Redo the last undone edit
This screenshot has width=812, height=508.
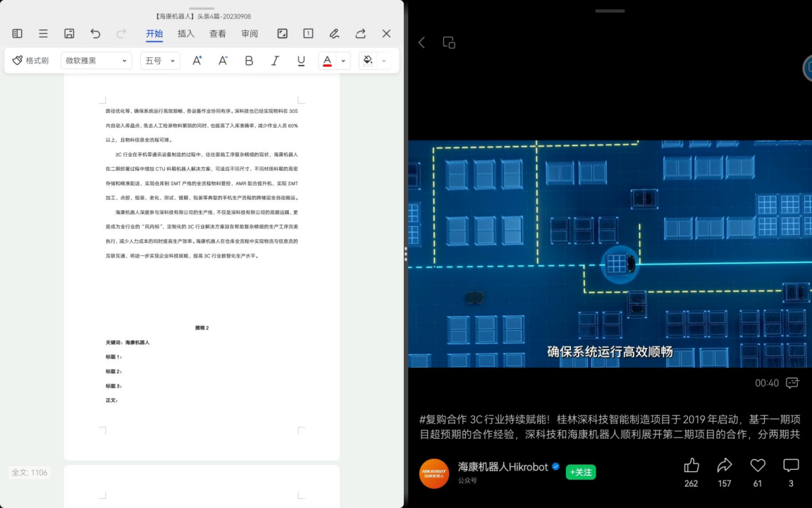coord(121,34)
